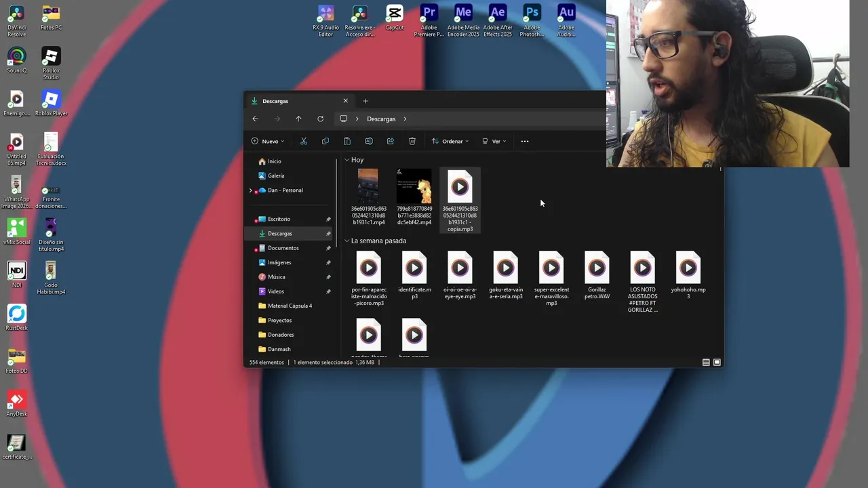Select goku-eta-vaina-e-seria.mp3 file
This screenshot has width=868, height=488.
(x=506, y=276)
